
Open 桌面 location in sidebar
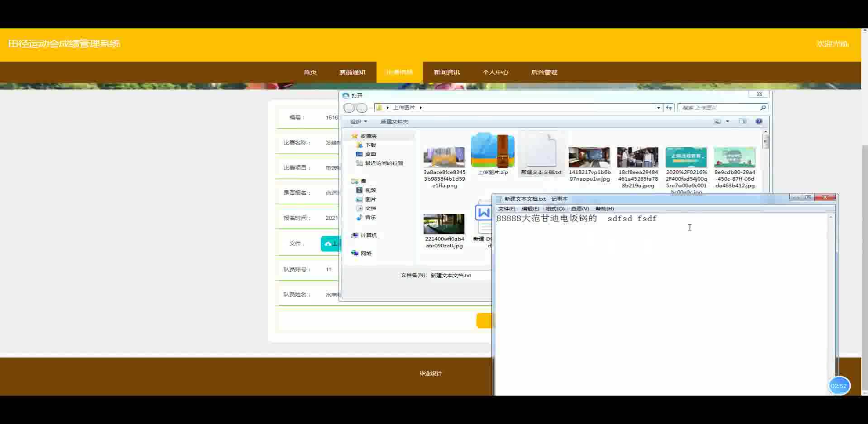tap(370, 154)
